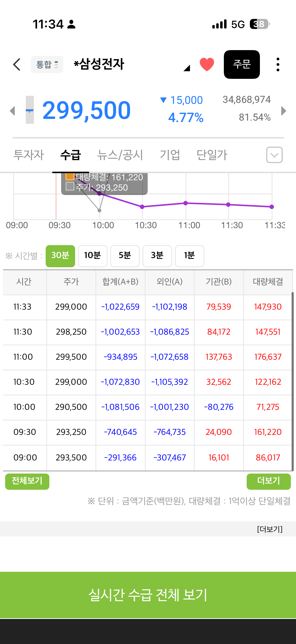Open the 뉴스/공시 tab

coord(120,155)
